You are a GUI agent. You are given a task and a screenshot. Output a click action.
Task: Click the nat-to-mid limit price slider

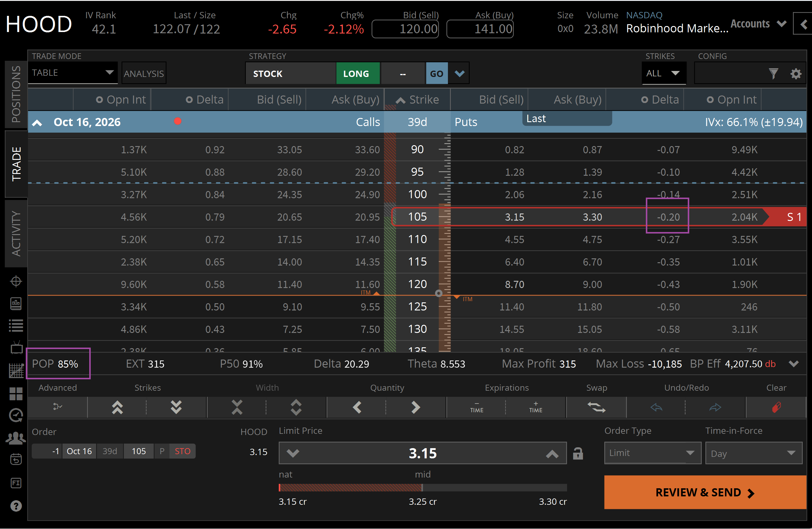(422, 487)
